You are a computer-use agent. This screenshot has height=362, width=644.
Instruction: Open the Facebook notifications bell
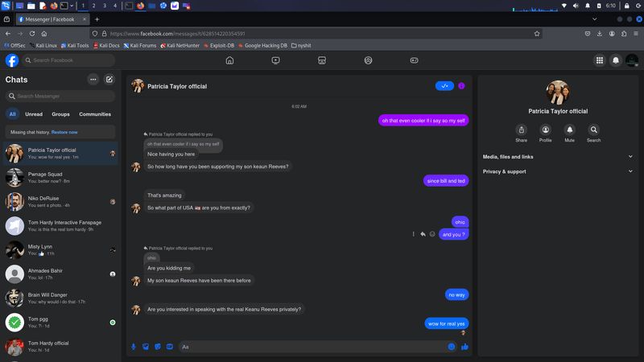pos(616,60)
